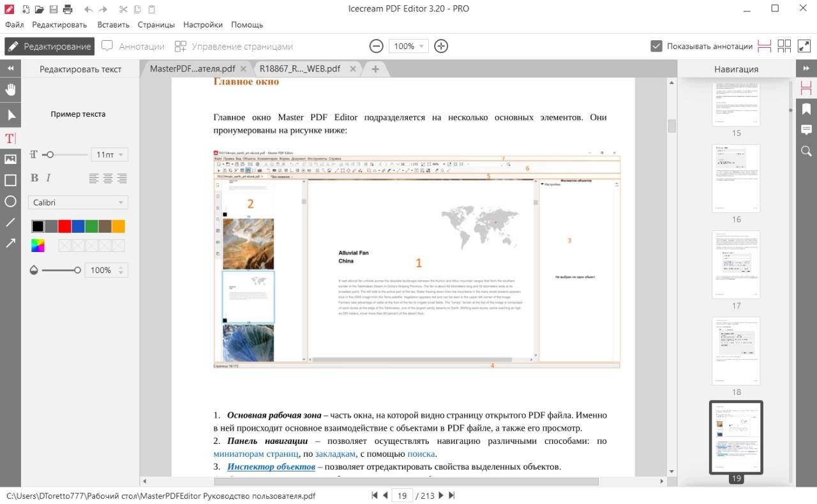Open file with the folder icon
The width and height of the screenshot is (817, 504).
point(40,10)
